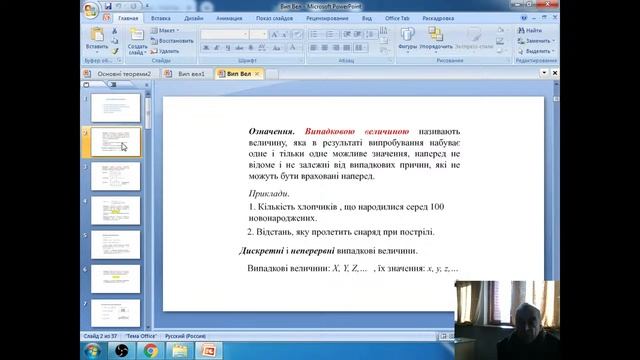The width and height of the screenshot is (640, 360).
Task: Open the document tabs list dropdown arrow
Action: 544,73
